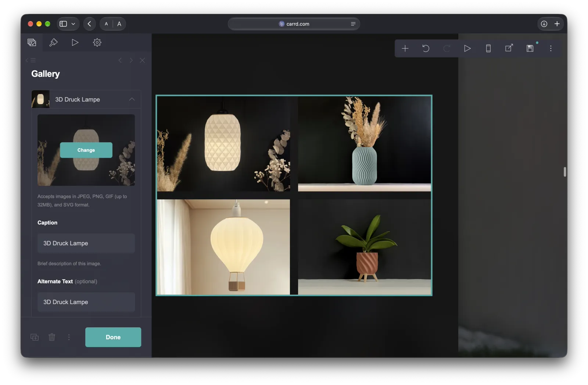Click the Change image button
Viewport: 588px width, 385px height.
86,150
